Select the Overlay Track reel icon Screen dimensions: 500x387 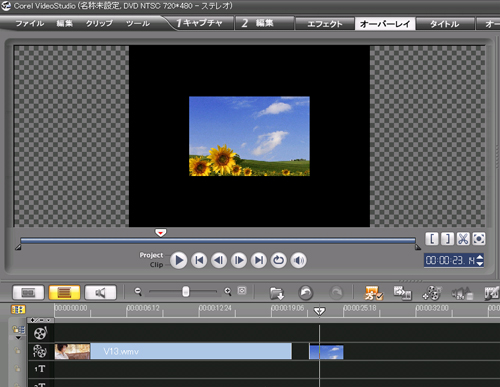[x=40, y=351]
